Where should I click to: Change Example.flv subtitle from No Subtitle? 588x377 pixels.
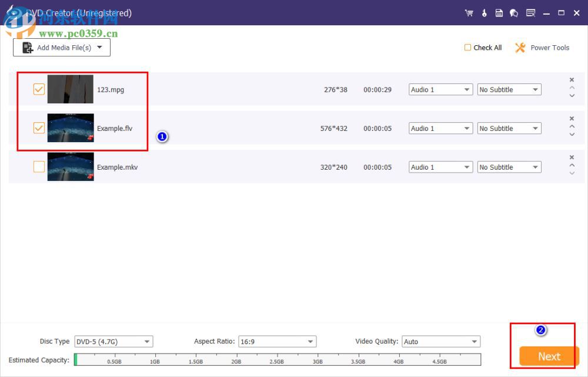point(509,128)
